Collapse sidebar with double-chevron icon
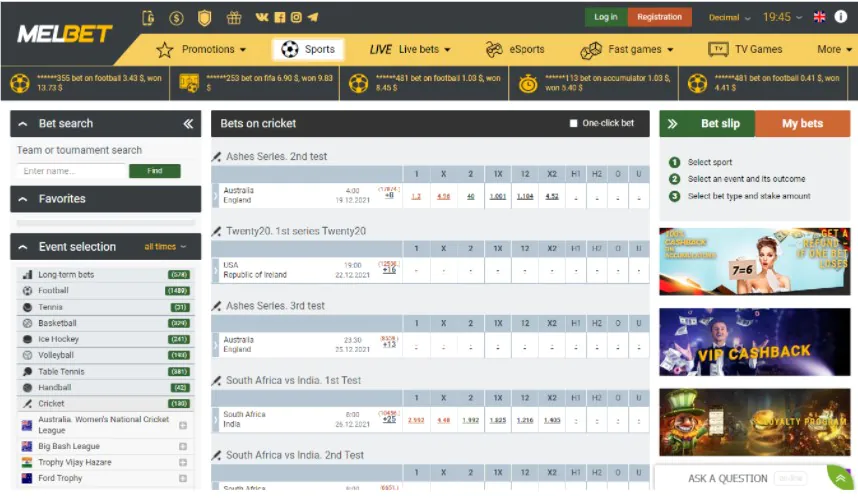Viewport: 858px width, 499px height. pyautogui.click(x=188, y=124)
